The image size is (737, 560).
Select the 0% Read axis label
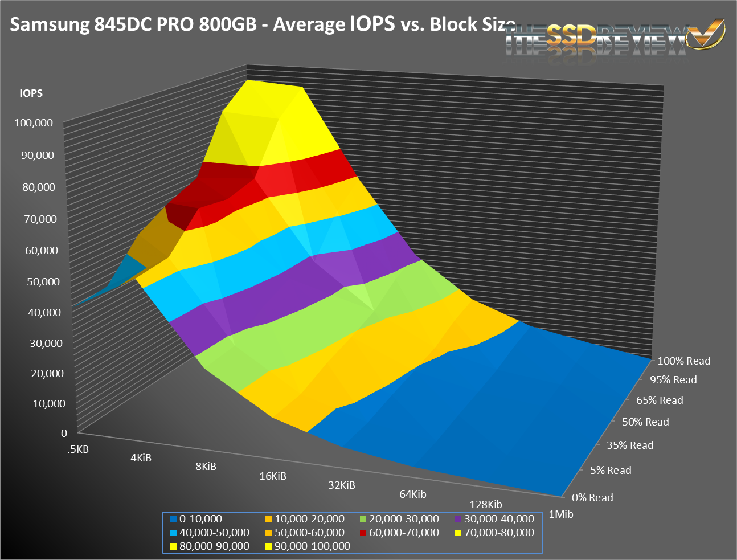[592, 498]
